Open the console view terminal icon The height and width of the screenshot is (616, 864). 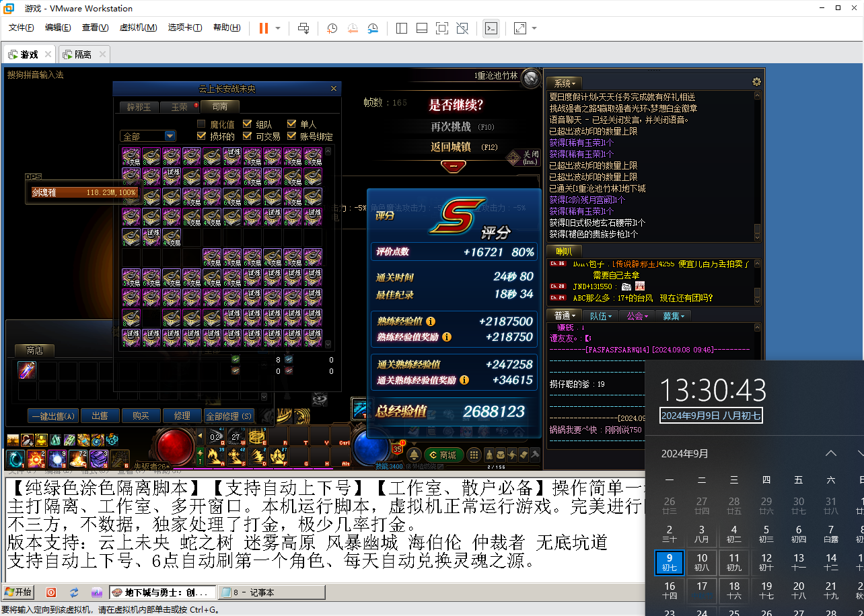[491, 28]
